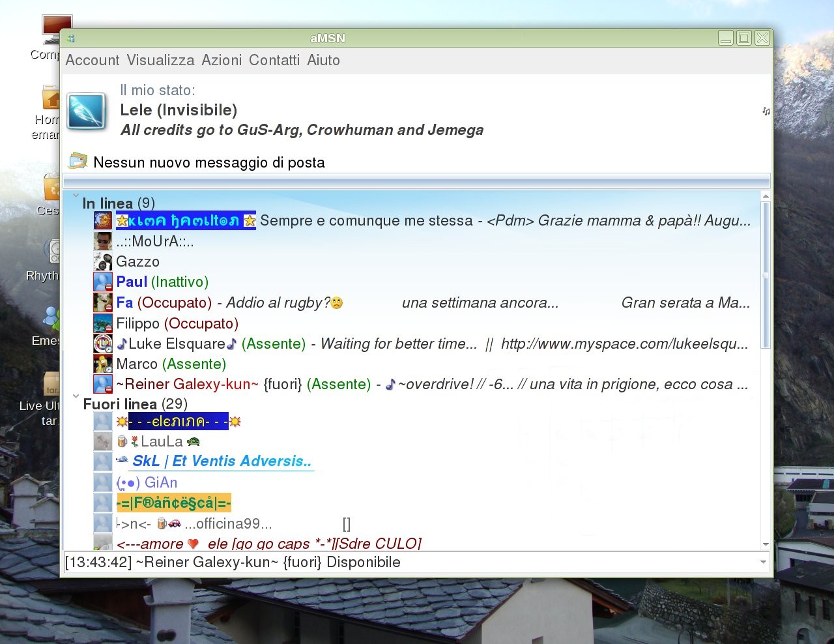
Task: Open the event history dropdown arrow
Action: [763, 562]
